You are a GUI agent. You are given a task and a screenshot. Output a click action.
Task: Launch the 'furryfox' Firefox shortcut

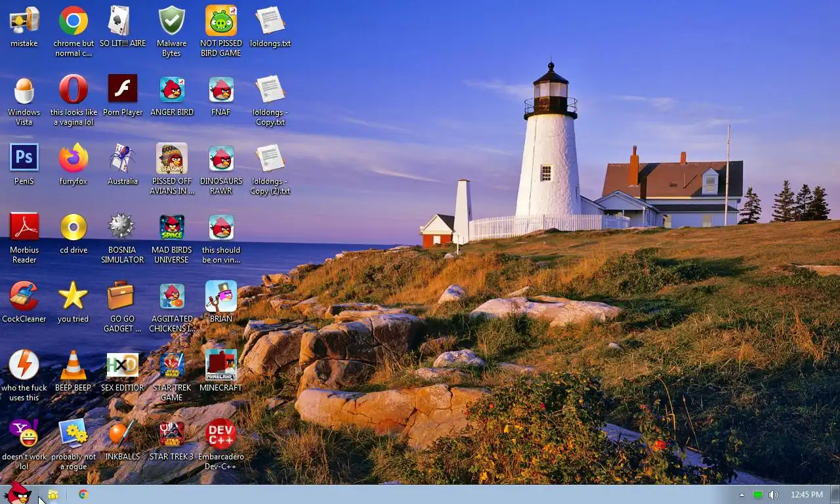pos(73,165)
